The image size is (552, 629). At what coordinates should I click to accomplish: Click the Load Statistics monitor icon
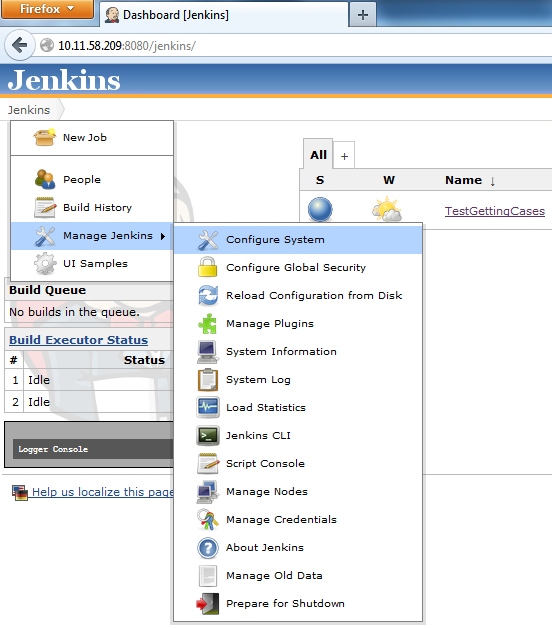point(208,408)
